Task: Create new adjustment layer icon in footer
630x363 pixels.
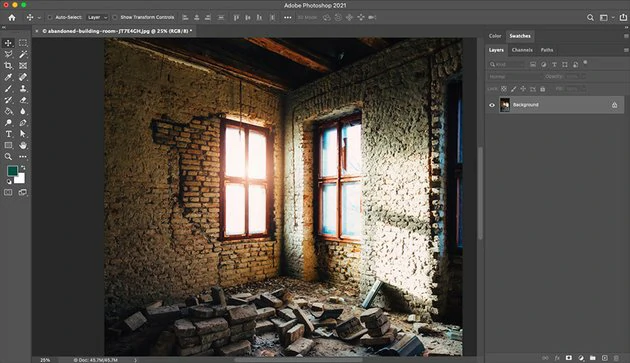Action: 581,358
